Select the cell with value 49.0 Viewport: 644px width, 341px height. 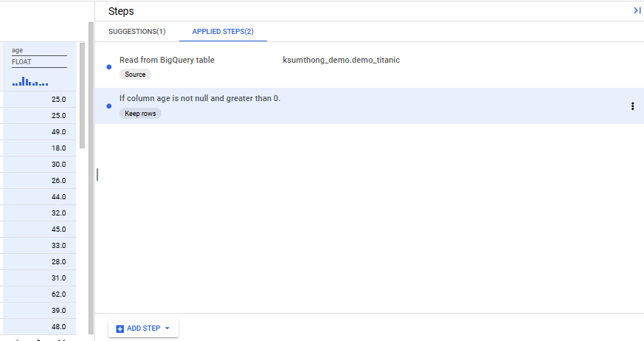tap(58, 132)
